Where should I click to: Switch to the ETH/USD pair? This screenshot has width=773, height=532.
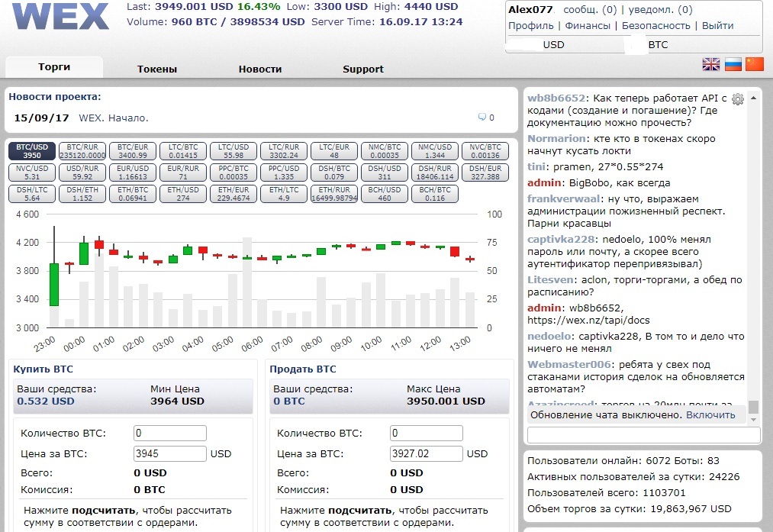(182, 194)
